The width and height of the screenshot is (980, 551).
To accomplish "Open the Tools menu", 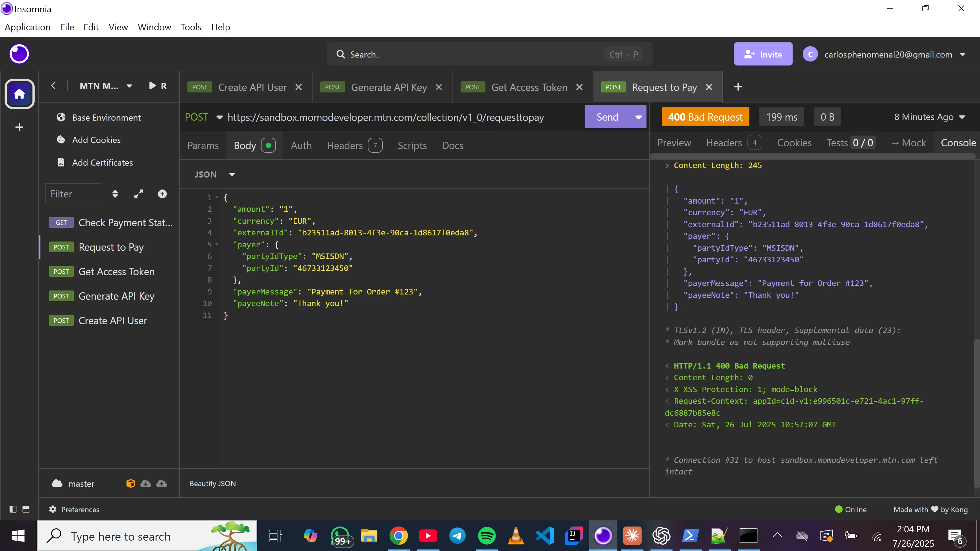I will (x=191, y=27).
